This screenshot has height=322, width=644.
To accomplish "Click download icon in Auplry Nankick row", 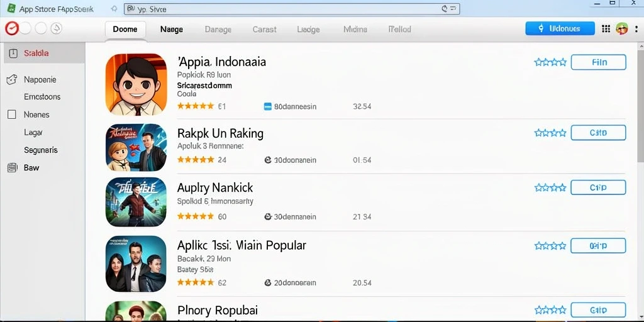I will (268, 216).
